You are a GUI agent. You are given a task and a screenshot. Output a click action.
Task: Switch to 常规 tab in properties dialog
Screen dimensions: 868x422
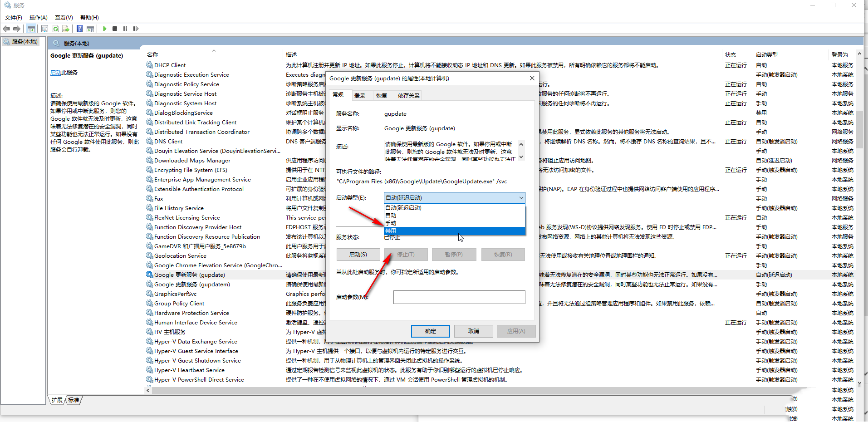[338, 95]
